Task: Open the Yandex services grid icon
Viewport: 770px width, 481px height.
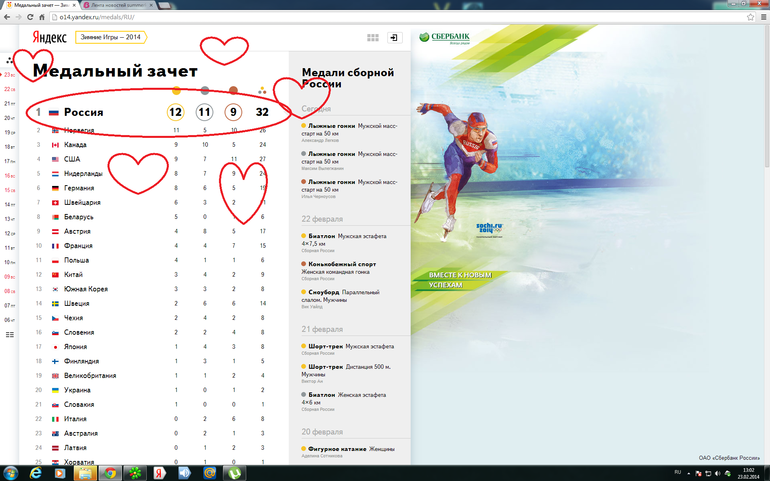Action: [373, 37]
